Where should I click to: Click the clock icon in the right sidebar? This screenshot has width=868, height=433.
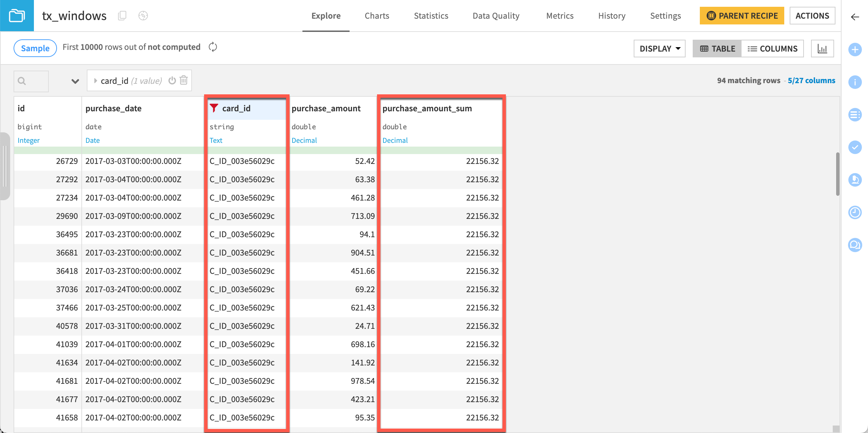855,212
